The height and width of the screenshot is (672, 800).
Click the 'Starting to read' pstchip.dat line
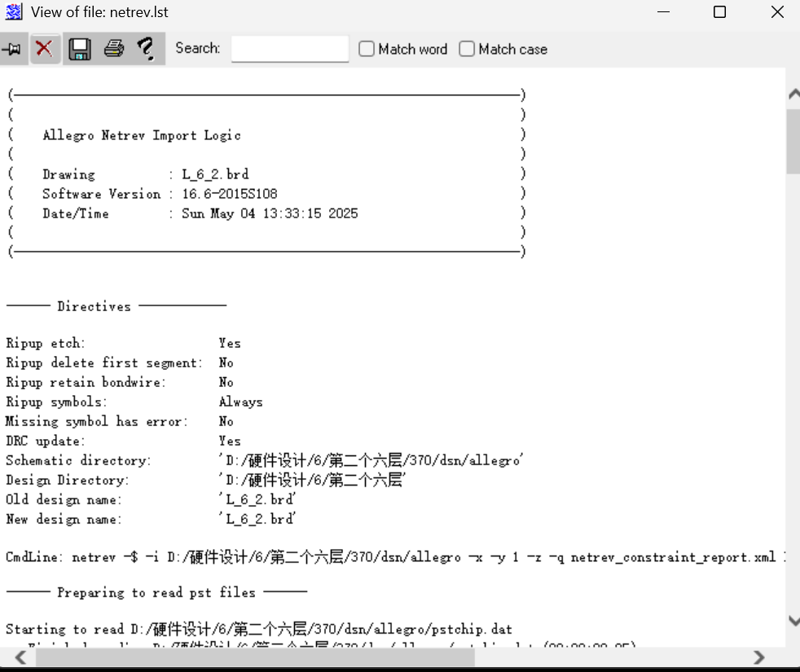pyautogui.click(x=259, y=629)
